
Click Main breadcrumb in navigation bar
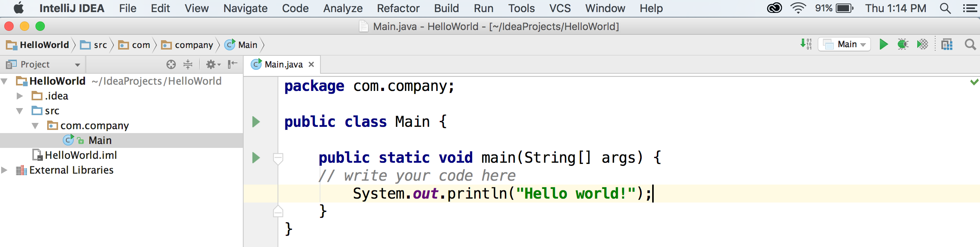pyautogui.click(x=241, y=45)
